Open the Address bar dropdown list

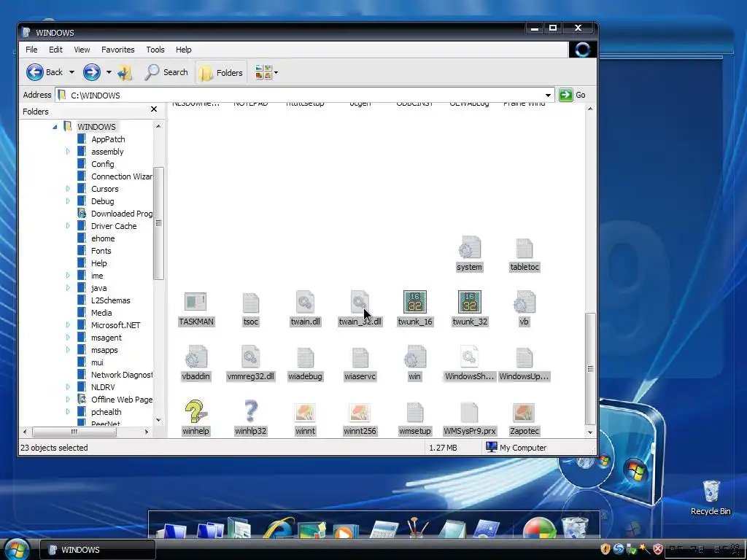click(549, 96)
